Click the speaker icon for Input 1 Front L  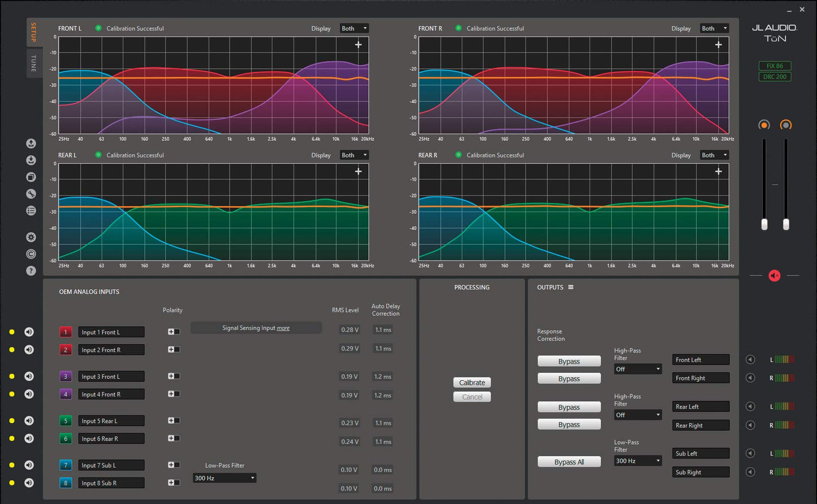(29, 332)
